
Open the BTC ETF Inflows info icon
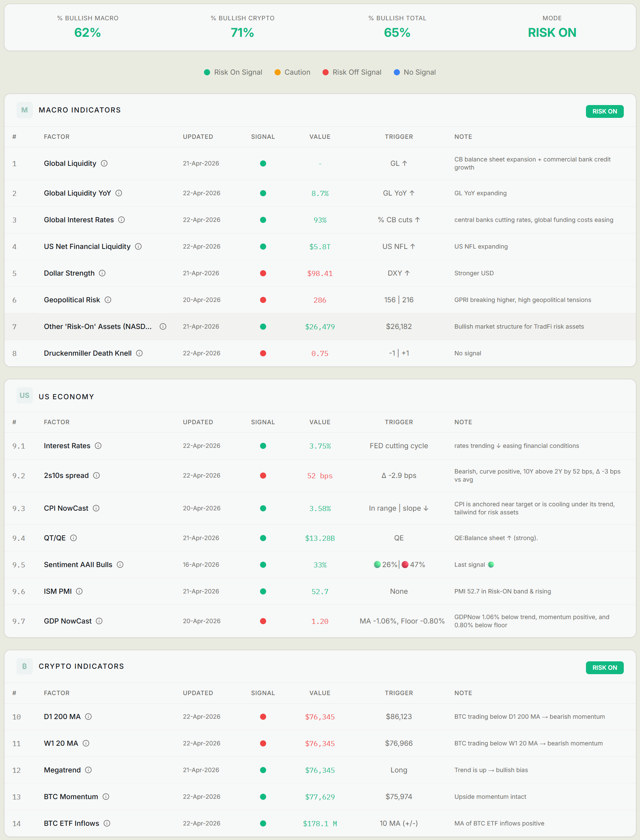(x=107, y=823)
